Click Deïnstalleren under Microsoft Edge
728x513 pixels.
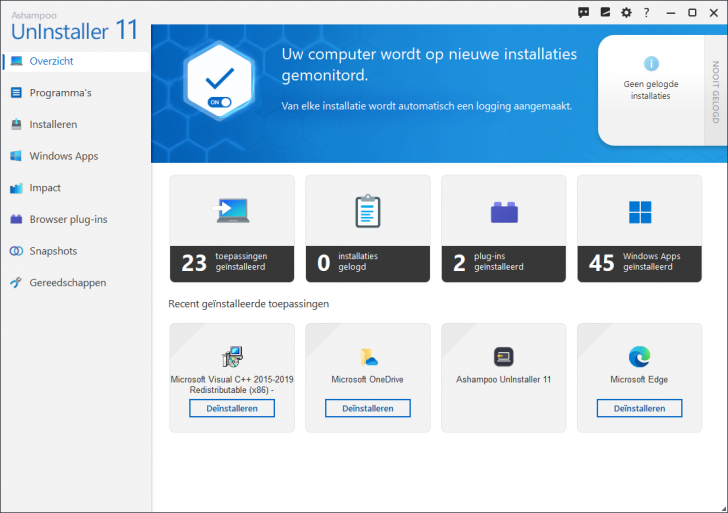(x=639, y=409)
